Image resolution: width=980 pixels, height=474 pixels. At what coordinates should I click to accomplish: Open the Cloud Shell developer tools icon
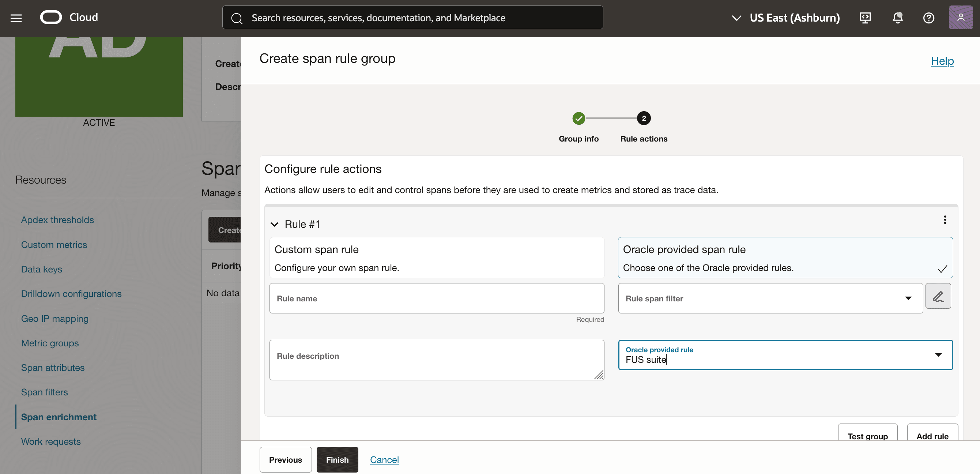tap(865, 18)
